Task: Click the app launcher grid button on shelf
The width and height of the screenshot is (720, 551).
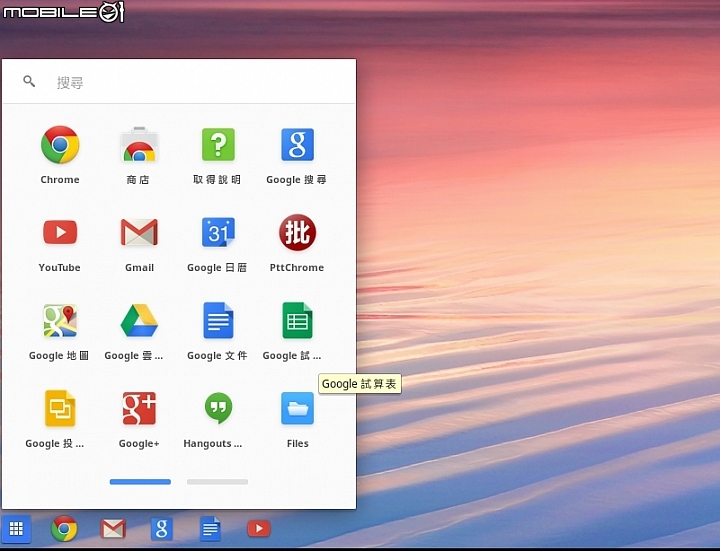Action: tap(16, 529)
